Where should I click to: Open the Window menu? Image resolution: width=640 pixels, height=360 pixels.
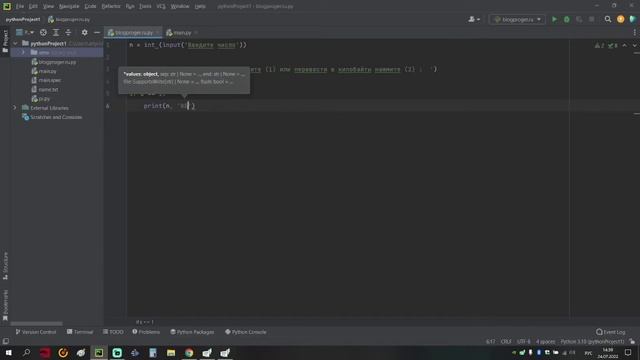(180, 6)
